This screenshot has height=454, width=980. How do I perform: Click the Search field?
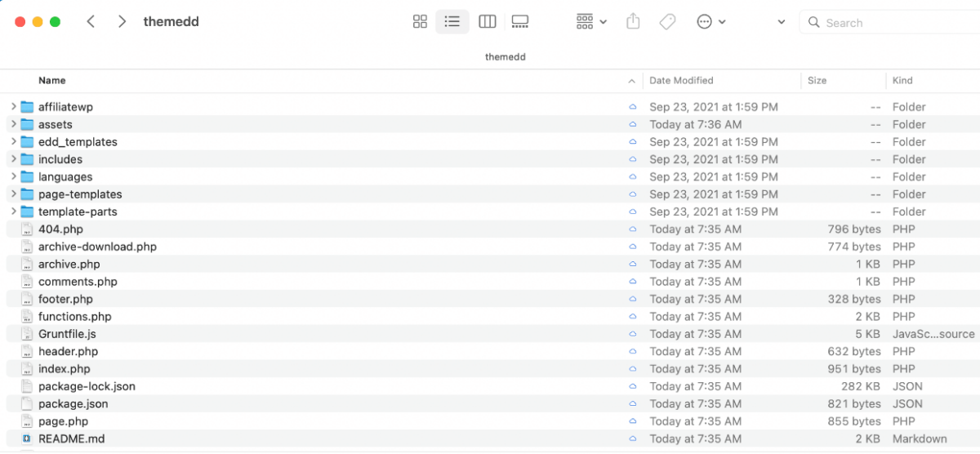(x=890, y=23)
